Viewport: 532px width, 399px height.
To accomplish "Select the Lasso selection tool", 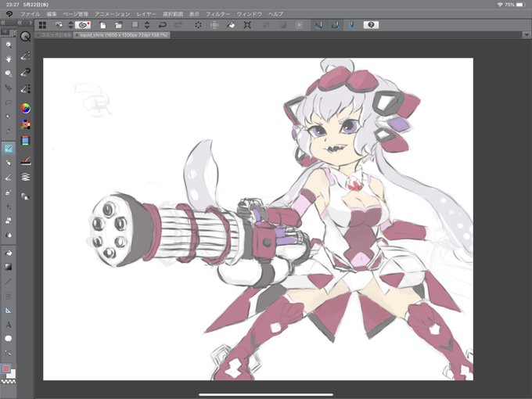I will (9, 102).
